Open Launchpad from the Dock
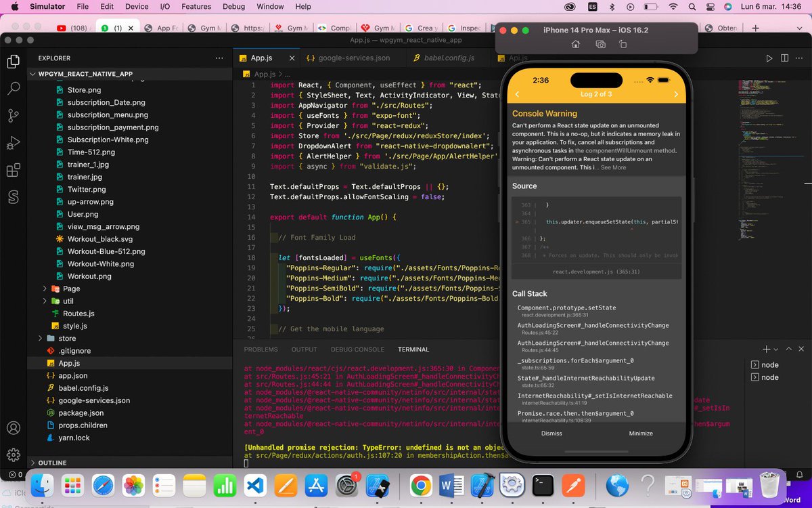Image resolution: width=812 pixels, height=508 pixels. [73, 485]
